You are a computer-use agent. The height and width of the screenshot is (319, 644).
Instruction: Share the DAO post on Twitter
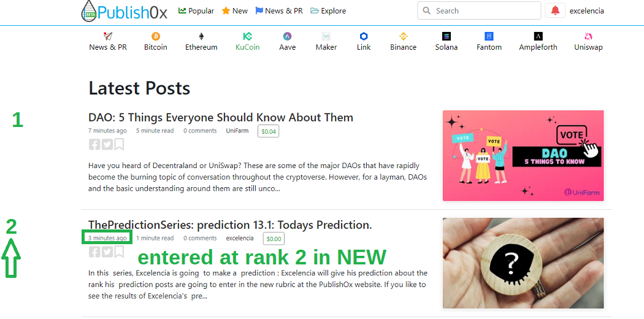107,145
